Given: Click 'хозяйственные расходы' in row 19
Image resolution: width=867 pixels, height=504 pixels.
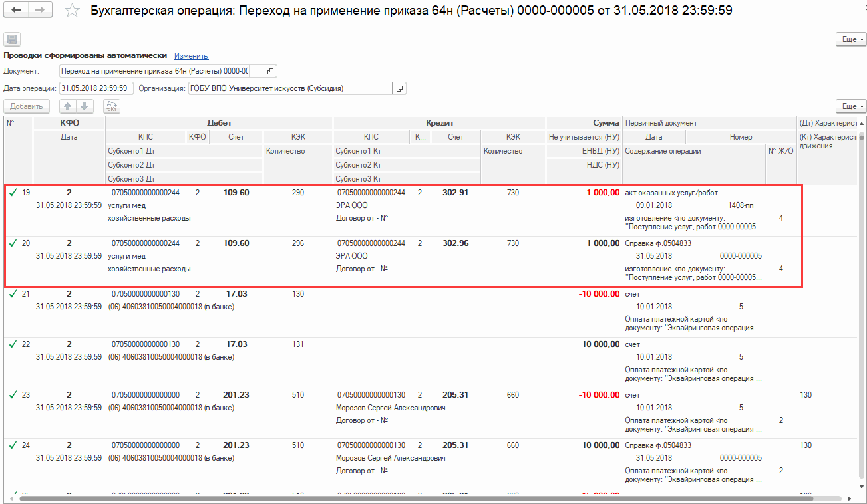Looking at the screenshot, I should coord(149,218).
